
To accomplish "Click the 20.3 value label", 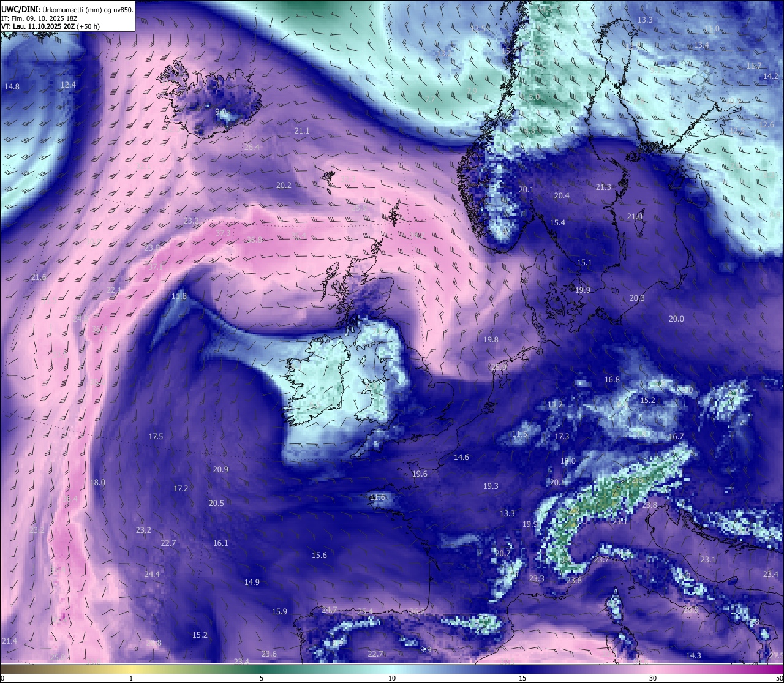I will 637,298.
